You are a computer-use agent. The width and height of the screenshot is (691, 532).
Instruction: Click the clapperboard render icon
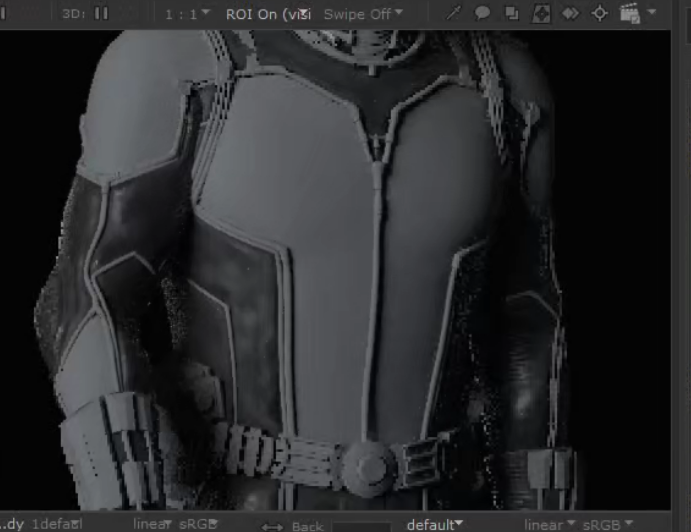click(x=629, y=13)
